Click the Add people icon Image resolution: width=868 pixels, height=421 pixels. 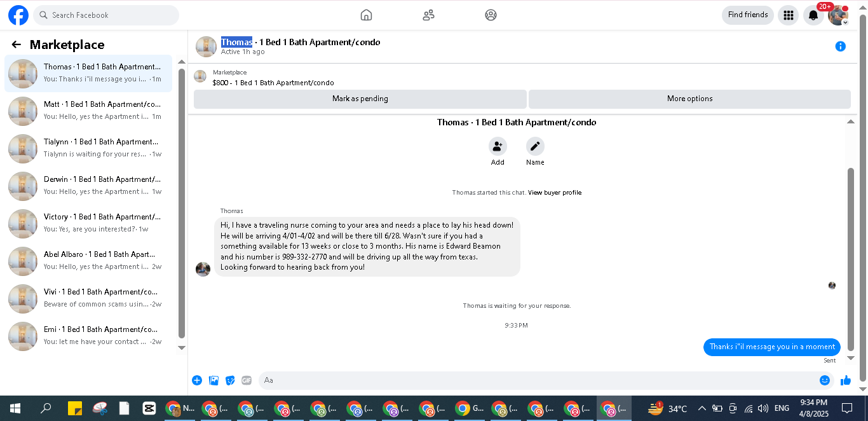498,146
